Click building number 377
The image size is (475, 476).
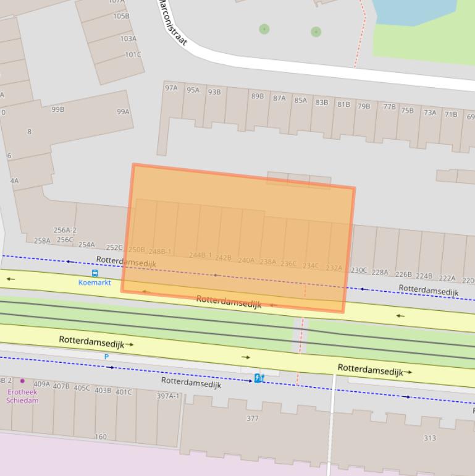[252, 419]
